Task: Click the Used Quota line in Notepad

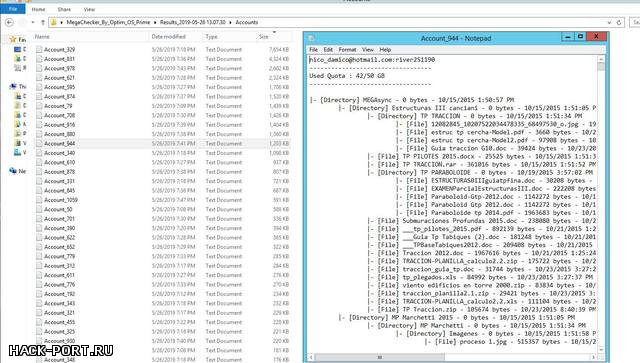Action: [347, 76]
